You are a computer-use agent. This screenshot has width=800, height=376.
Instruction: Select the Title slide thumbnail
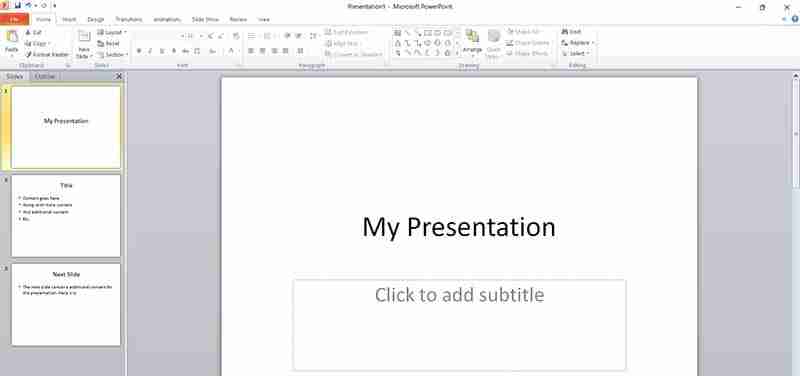point(66,216)
